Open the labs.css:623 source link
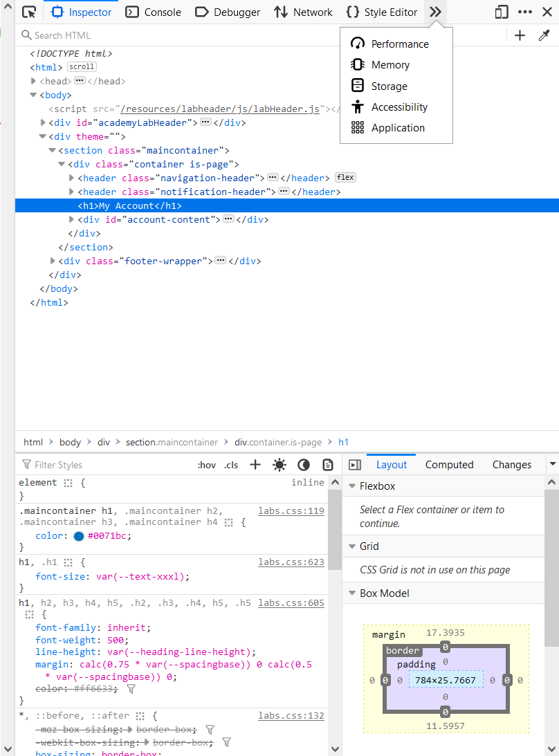 tap(291, 562)
